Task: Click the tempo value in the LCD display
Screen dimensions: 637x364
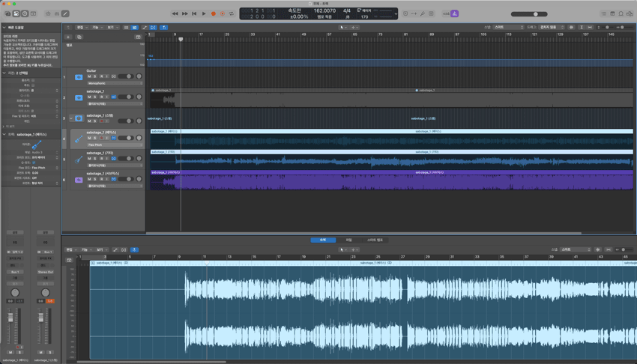Action: click(324, 11)
